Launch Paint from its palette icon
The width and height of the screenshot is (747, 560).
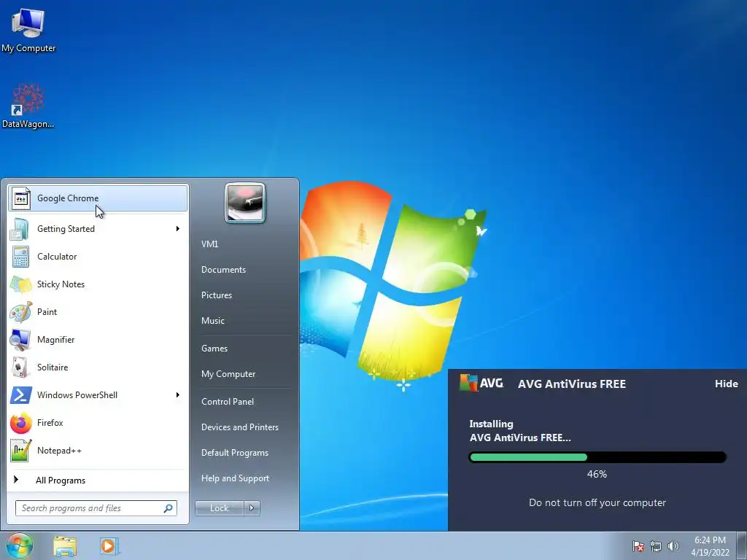pos(21,312)
